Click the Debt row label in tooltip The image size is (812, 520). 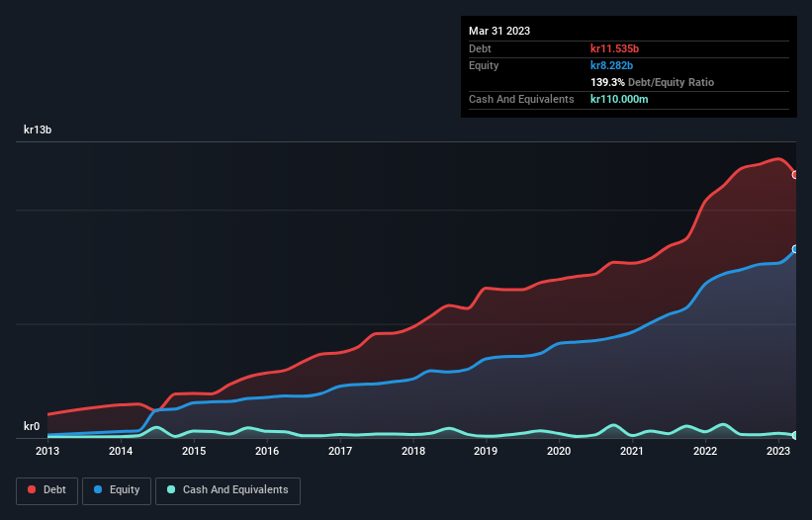tap(480, 48)
